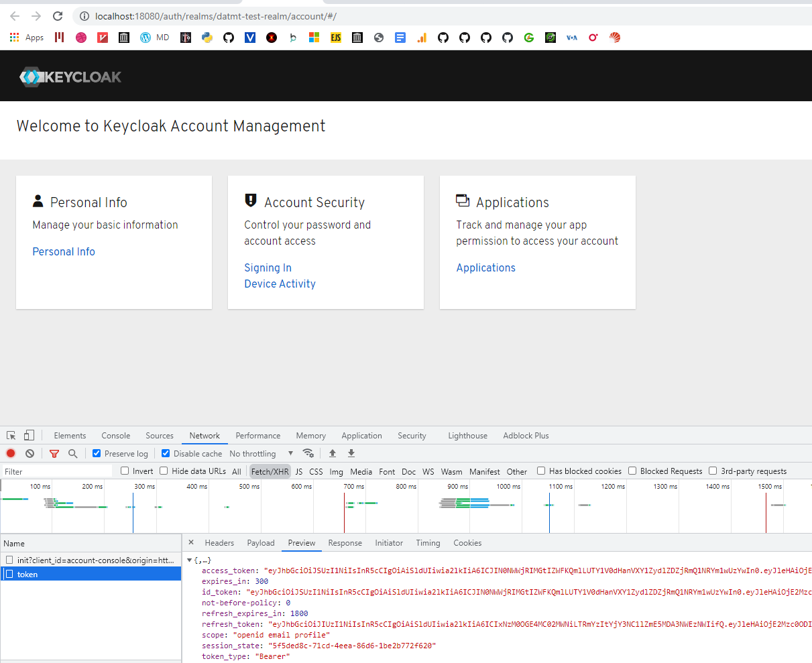Open the yellow EJS bookmark
The width and height of the screenshot is (812, 663).
[336, 38]
